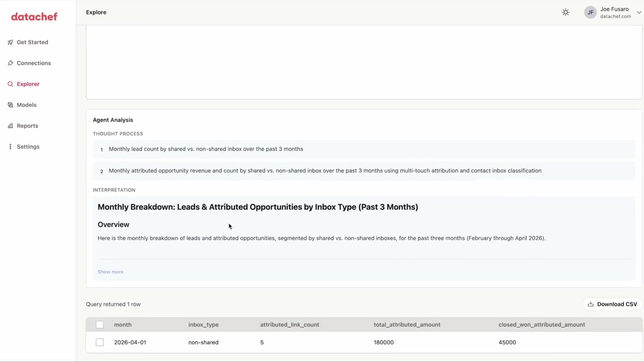This screenshot has width=644, height=362.
Task: Select Explorer in the sidebar
Action: point(28,84)
